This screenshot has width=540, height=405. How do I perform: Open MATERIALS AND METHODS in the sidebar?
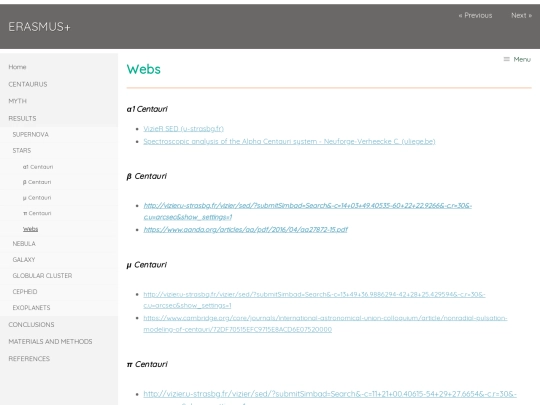pyautogui.click(x=50, y=341)
